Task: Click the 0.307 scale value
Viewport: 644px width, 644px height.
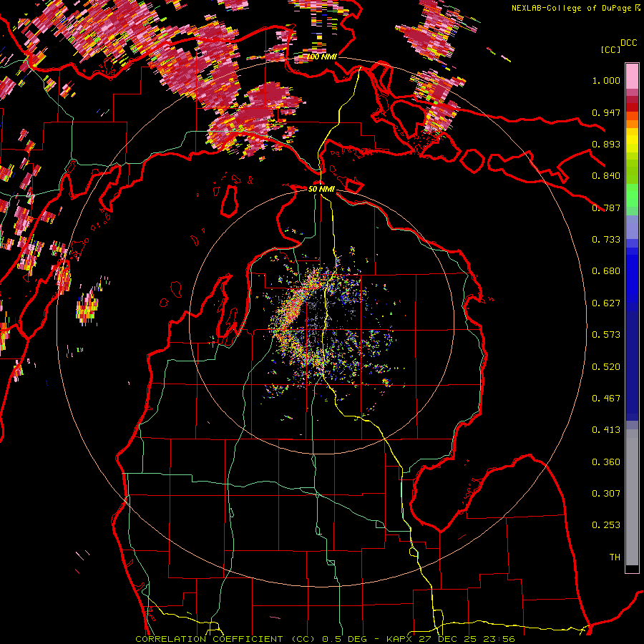Action: [x=606, y=494]
